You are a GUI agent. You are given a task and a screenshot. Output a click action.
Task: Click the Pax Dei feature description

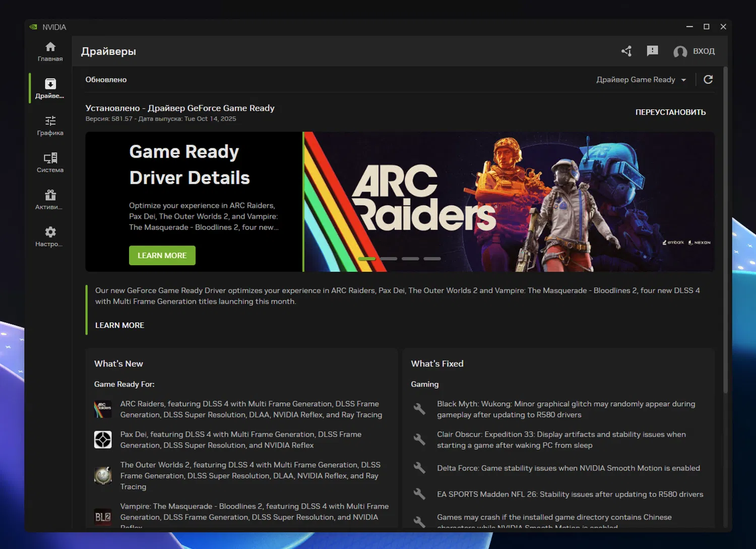coord(241,440)
